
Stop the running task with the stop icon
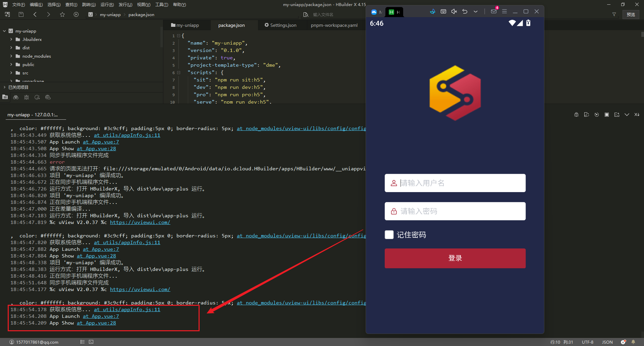(x=607, y=115)
